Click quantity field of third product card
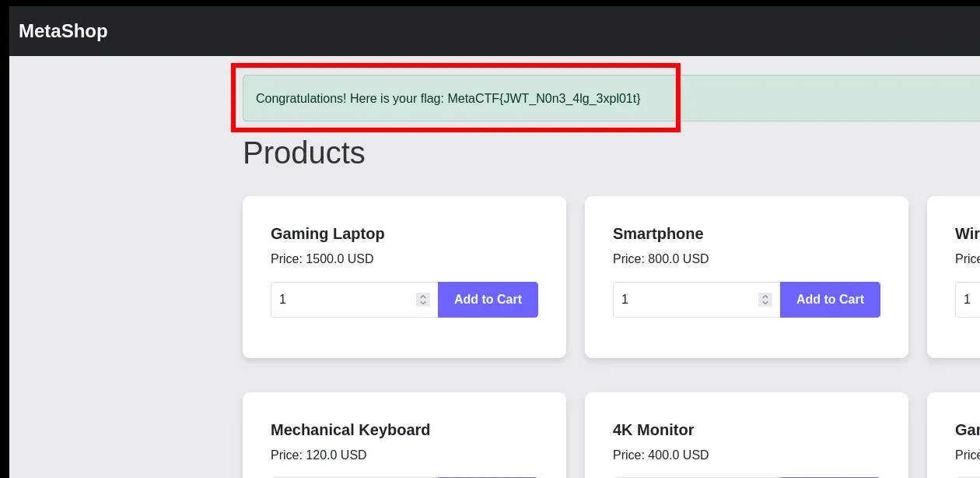This screenshot has height=478, width=980. pos(968,300)
